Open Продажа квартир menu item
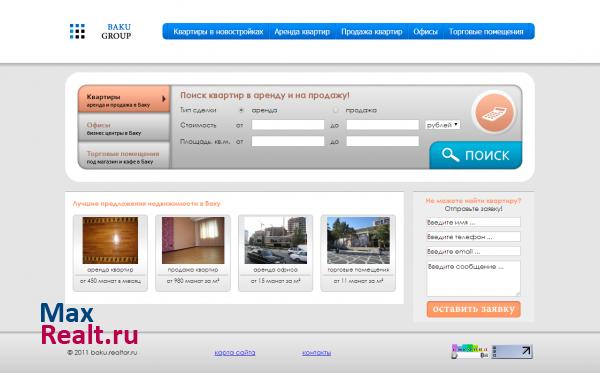 coord(372,32)
